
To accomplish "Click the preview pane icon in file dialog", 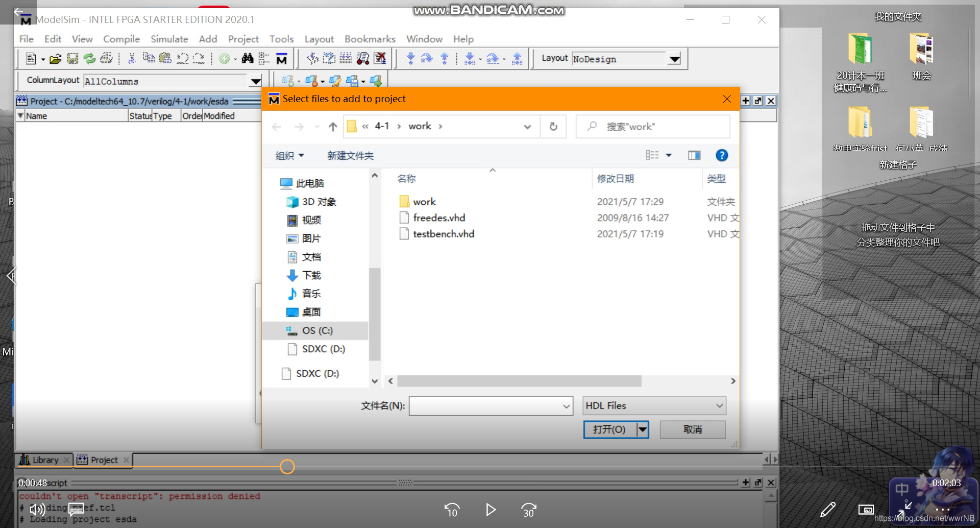I will tap(694, 155).
